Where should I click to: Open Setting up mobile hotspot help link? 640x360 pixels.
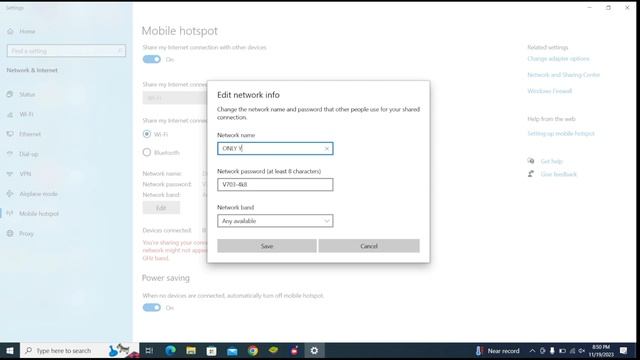561,133
